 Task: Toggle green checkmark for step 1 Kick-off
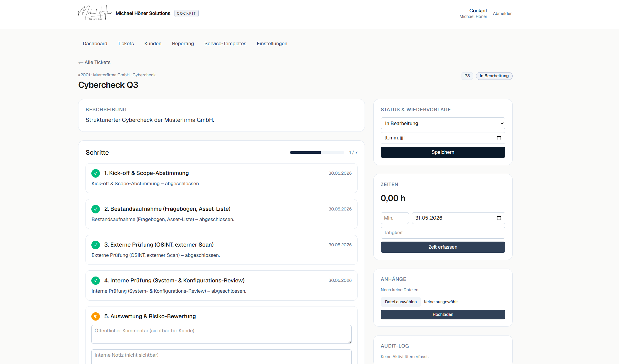coord(95,173)
